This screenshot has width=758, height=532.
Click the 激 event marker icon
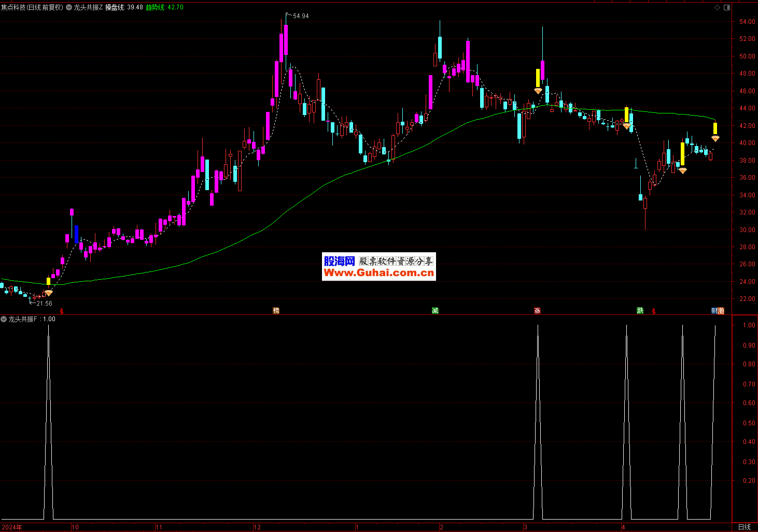point(721,310)
